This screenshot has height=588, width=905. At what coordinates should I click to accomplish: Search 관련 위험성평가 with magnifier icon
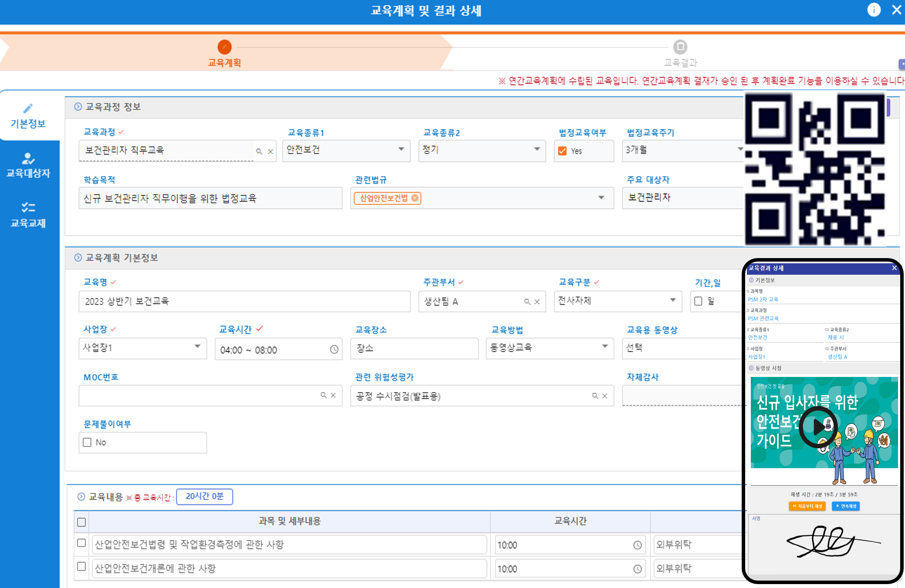(595, 396)
